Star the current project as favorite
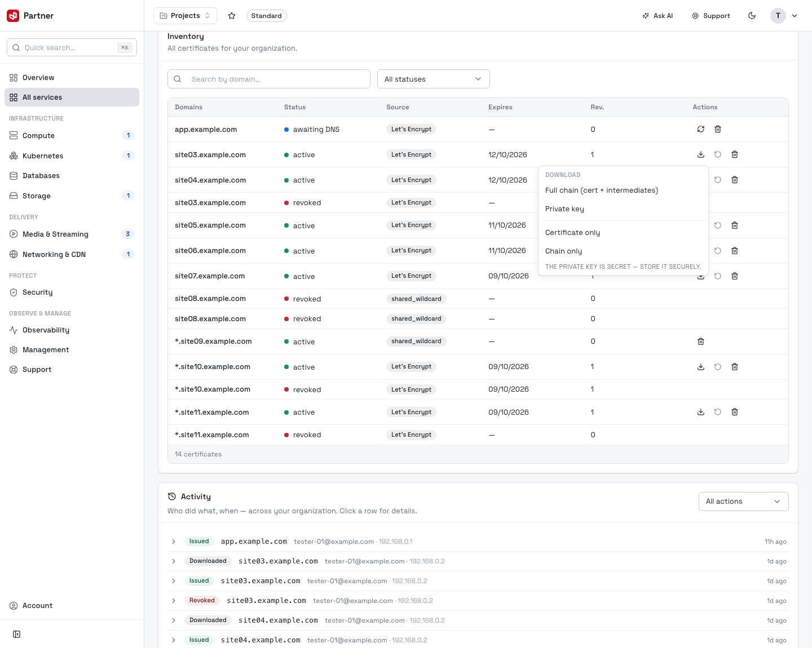 (232, 16)
